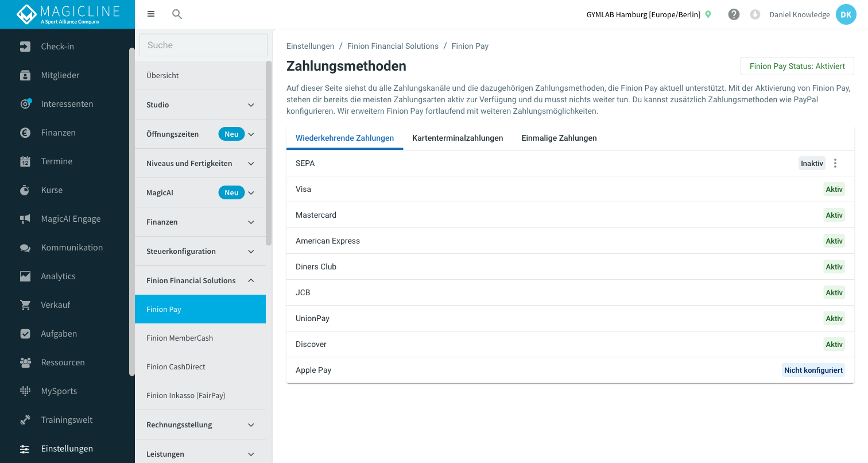Expand the Leistungen section
This screenshot has height=463, width=868.
point(251,454)
